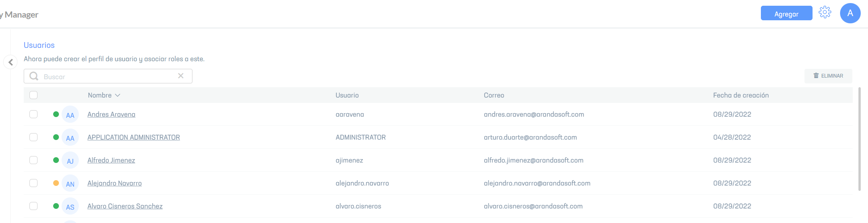Click the Fecha de creación column header
The image size is (868, 223).
click(741, 95)
